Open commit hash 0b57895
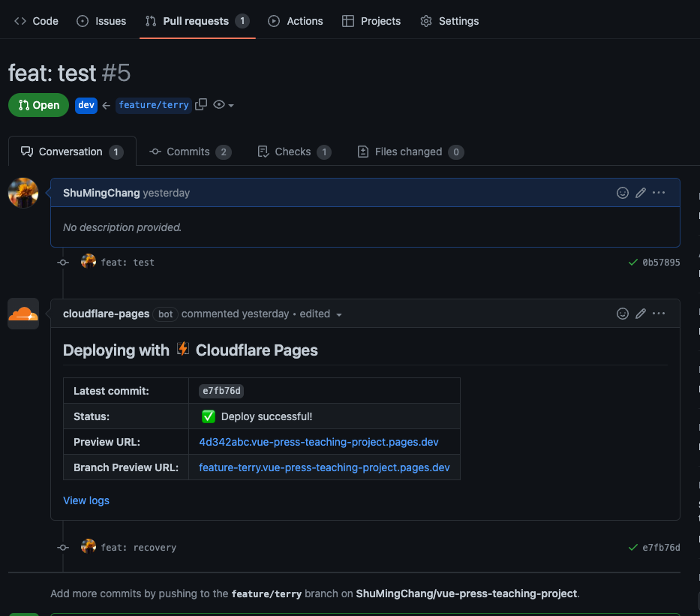Image resolution: width=700 pixels, height=616 pixels. [661, 263]
